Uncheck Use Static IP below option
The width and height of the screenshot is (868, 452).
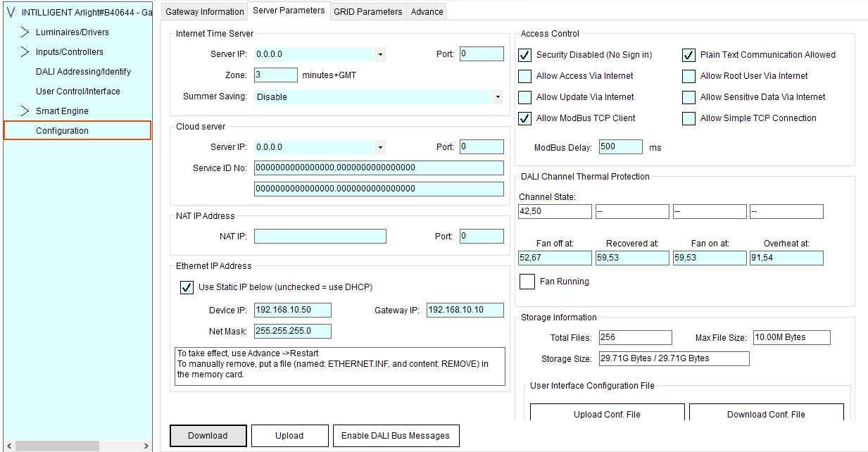187,287
